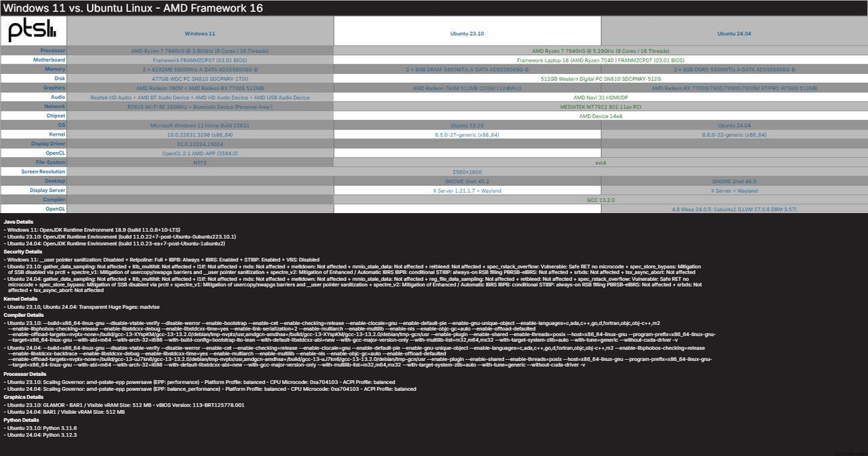868x456 pixels.
Task: Select the 'Framework Laptop 16' motherboard cell
Action: pyautogui.click(x=600, y=60)
